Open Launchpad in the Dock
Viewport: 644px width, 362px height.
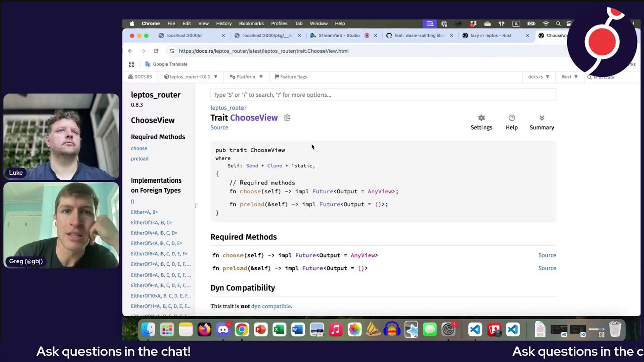(167, 330)
